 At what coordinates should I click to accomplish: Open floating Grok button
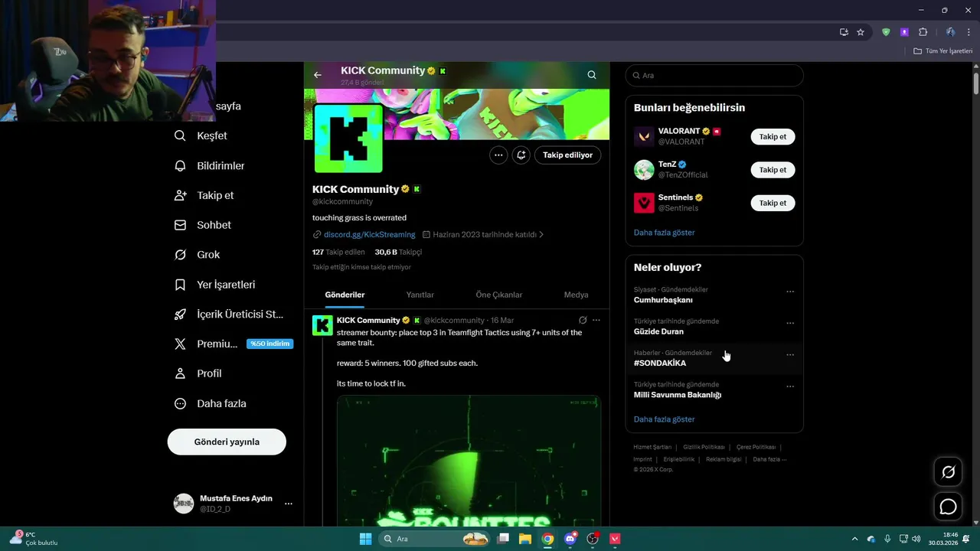pos(948,472)
